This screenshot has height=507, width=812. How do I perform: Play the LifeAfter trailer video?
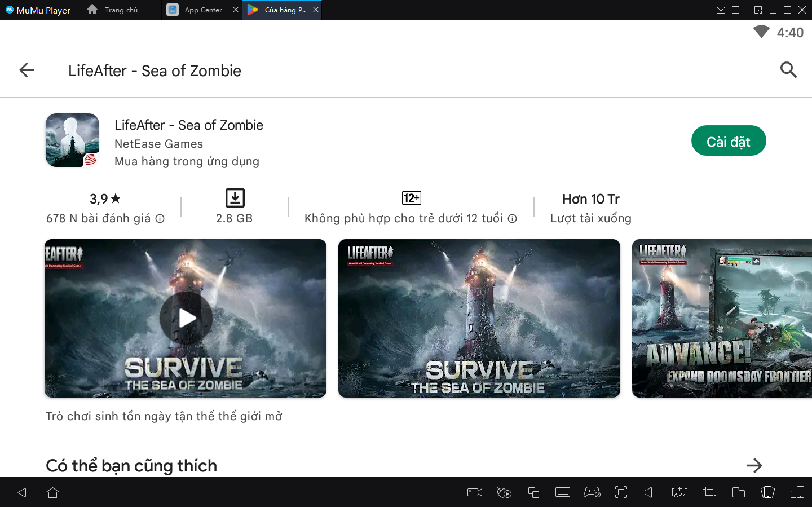186,318
